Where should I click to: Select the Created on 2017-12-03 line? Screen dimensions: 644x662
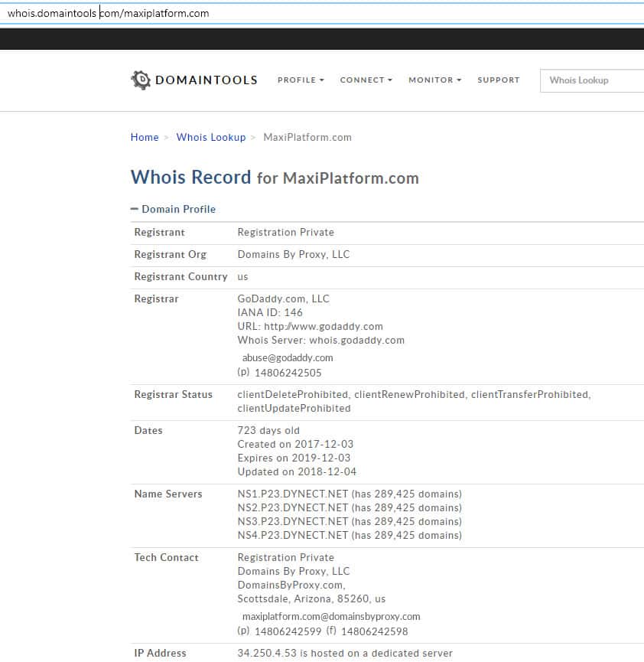pos(295,444)
